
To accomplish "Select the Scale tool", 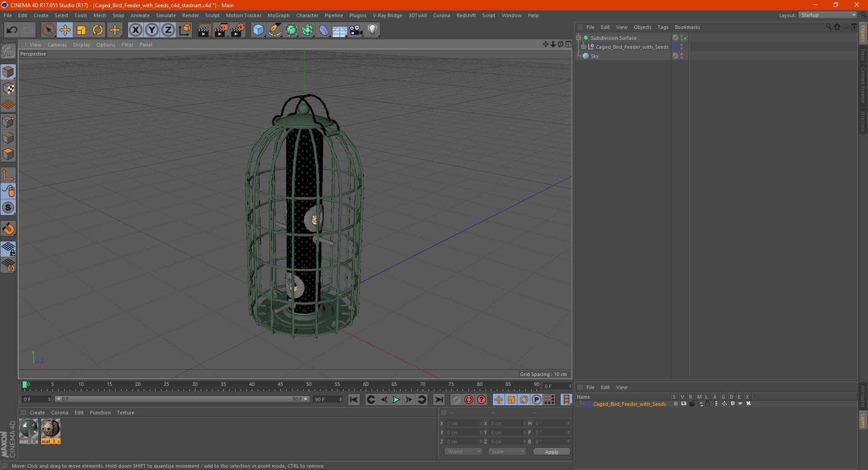I will pos(81,30).
